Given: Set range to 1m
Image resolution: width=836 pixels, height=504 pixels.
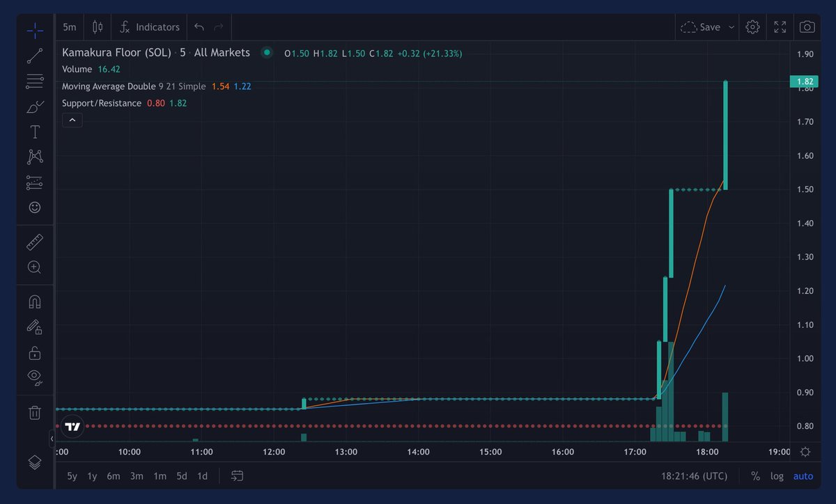Looking at the screenshot, I should click(160, 476).
